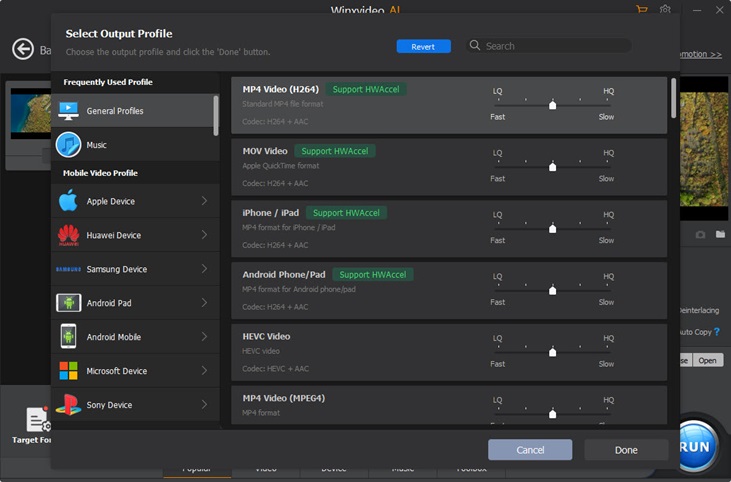Select the iPhone / iPad profile title
The width and height of the screenshot is (731, 482).
click(x=271, y=213)
